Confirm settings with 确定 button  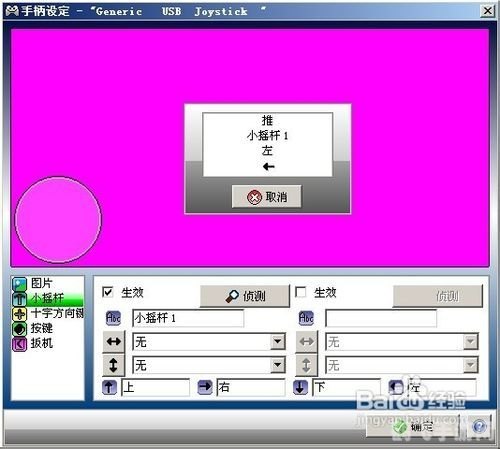click(x=413, y=426)
